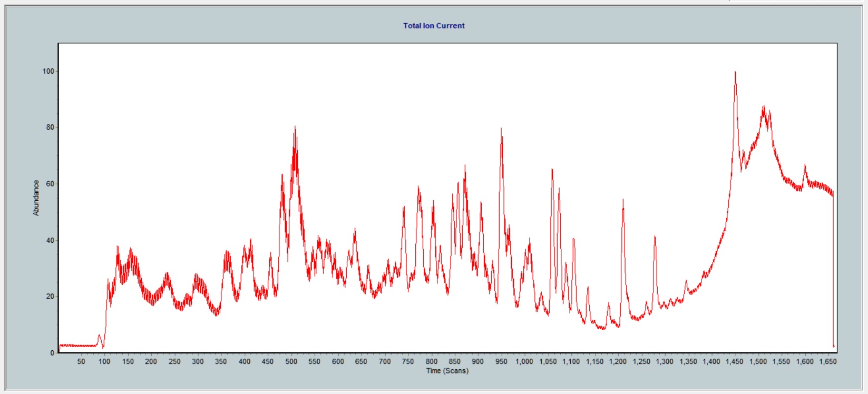The height and width of the screenshot is (394, 868).
Task: Select the peak apex near scan 1,050
Action: [552, 170]
